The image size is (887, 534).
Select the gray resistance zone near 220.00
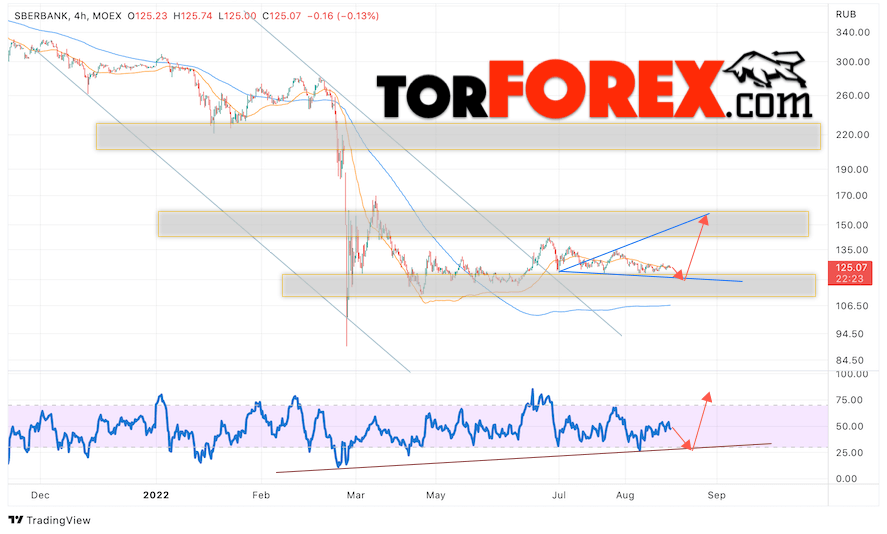point(458,136)
